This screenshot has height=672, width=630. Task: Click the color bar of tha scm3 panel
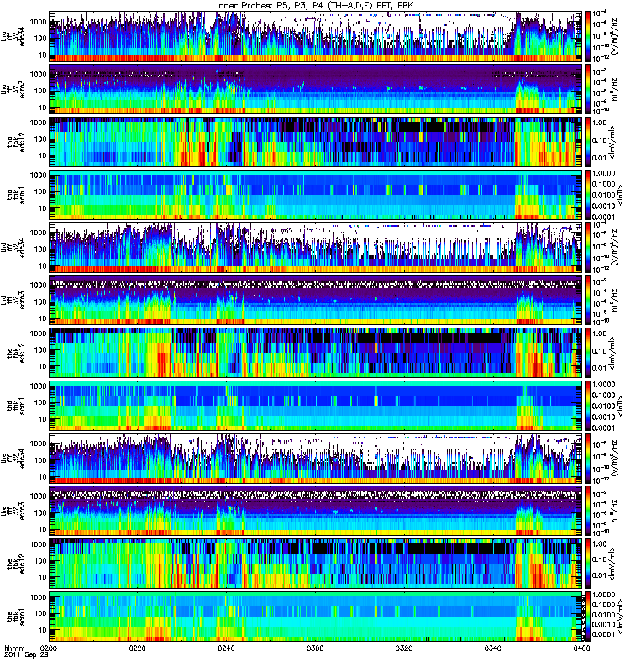587,90
